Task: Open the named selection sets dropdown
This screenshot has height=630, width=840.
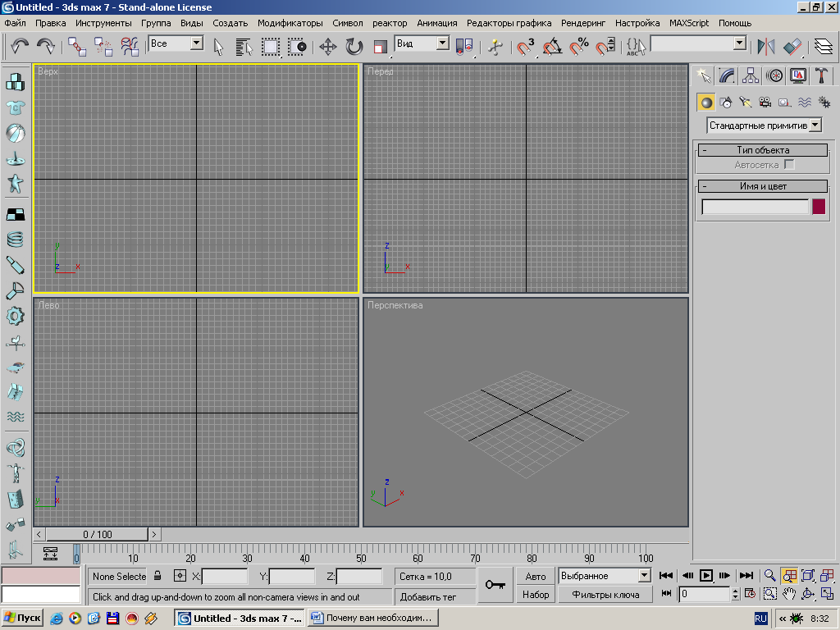Action: coord(740,43)
